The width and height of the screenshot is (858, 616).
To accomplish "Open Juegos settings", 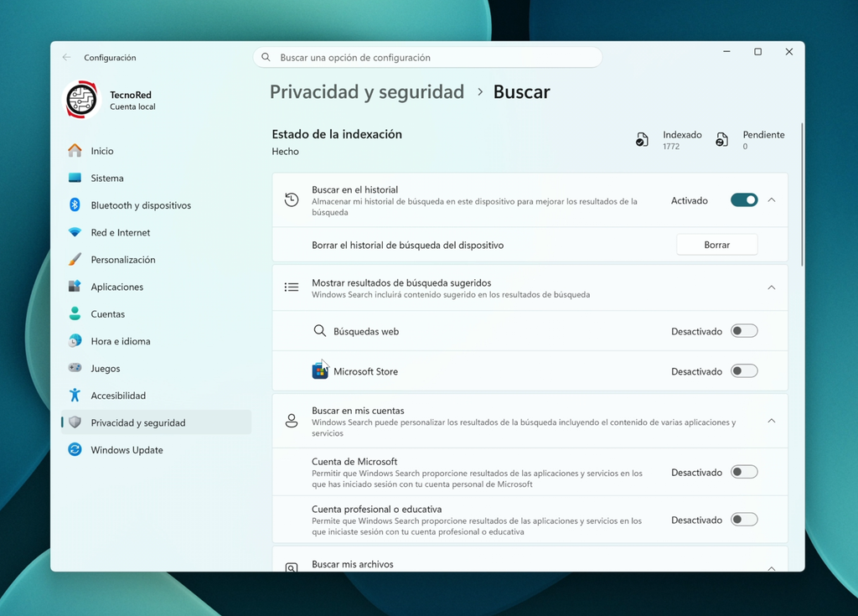I will pos(156,368).
